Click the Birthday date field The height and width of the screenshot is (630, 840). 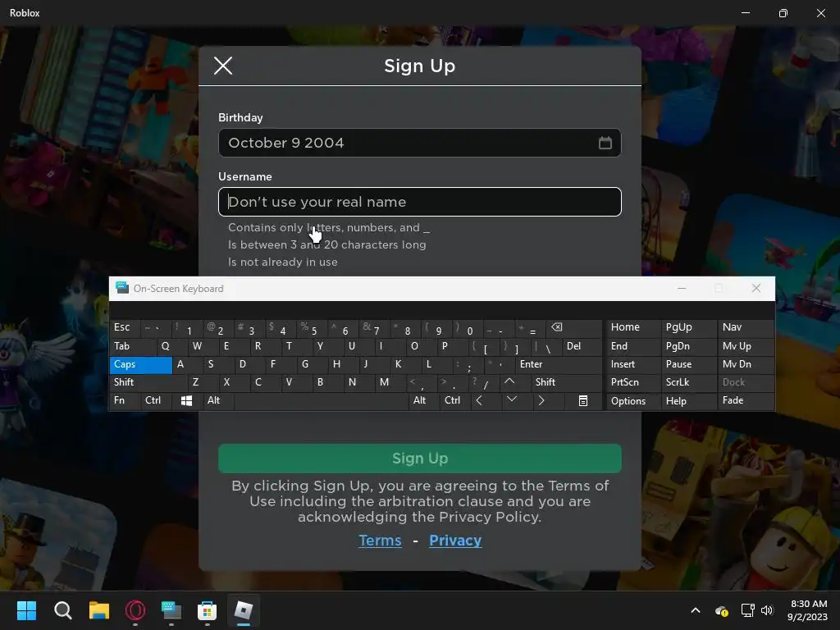419,143
